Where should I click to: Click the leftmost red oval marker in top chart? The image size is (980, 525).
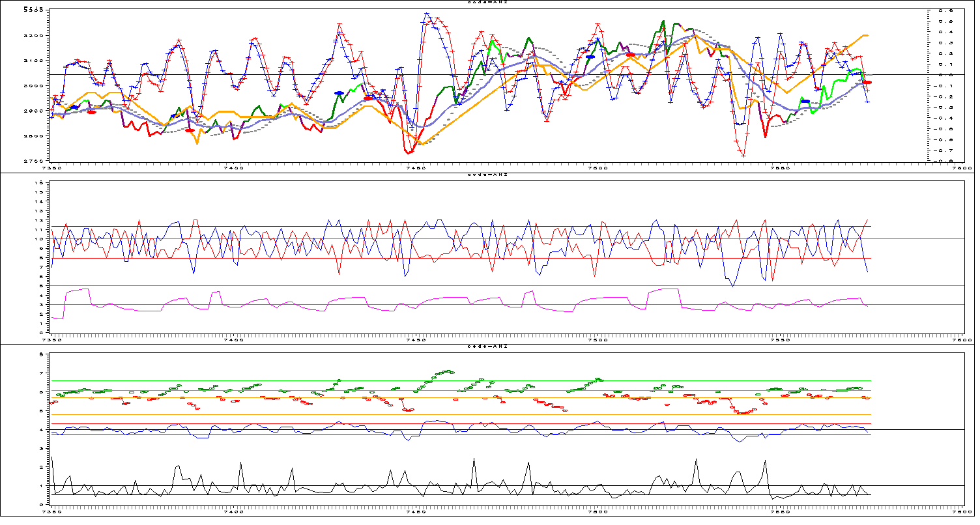coord(92,112)
